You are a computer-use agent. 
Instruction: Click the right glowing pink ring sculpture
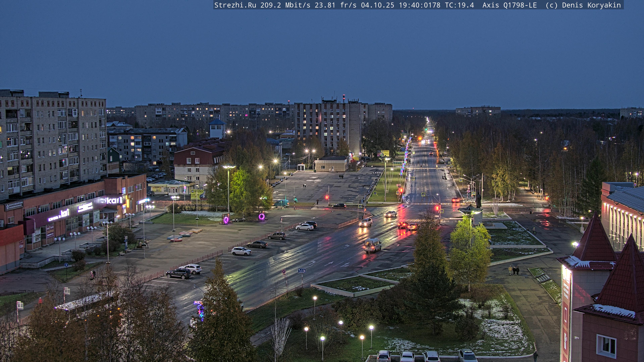261,216
